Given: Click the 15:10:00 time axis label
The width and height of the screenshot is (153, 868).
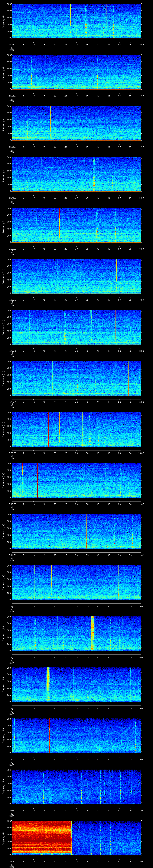Looking at the screenshot, I should tap(12, 504).
